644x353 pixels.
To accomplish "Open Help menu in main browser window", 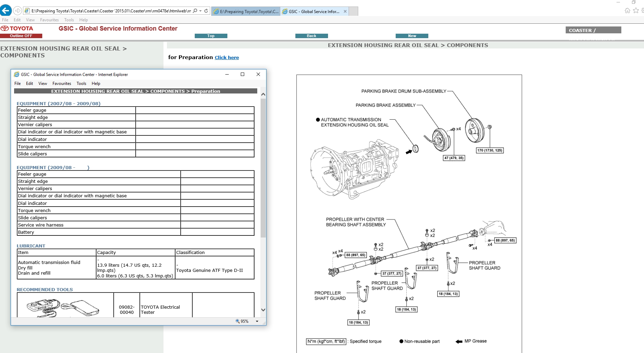I will pos(83,20).
